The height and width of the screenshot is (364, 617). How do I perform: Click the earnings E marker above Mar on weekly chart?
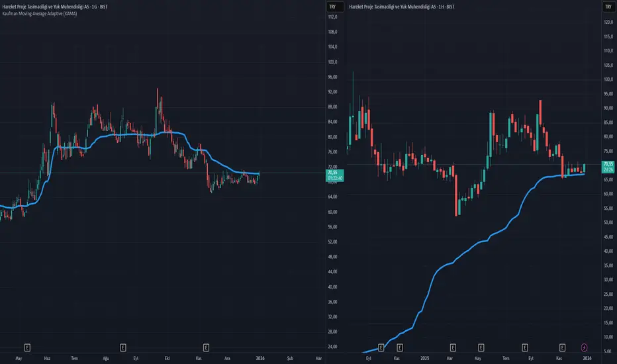(x=453, y=347)
